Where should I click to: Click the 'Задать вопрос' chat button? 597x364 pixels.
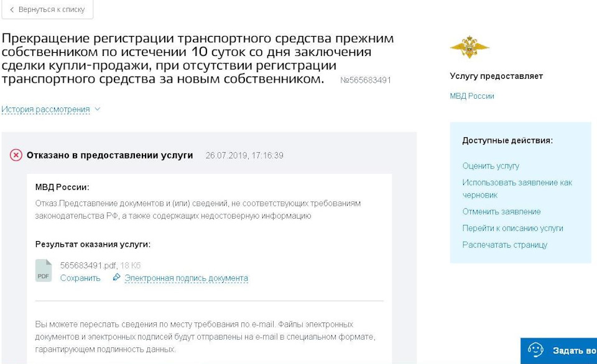pyautogui.click(x=558, y=351)
